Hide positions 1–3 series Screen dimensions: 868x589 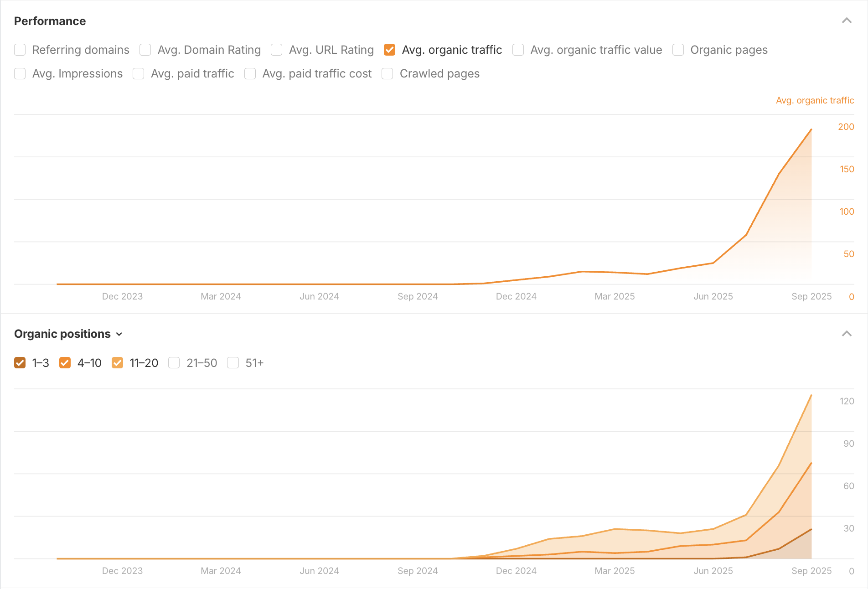coord(20,363)
